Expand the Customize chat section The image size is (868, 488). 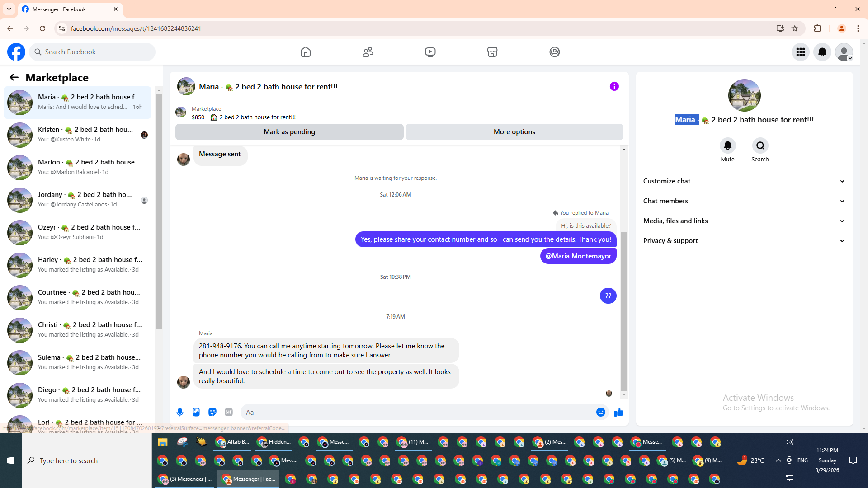click(x=744, y=181)
